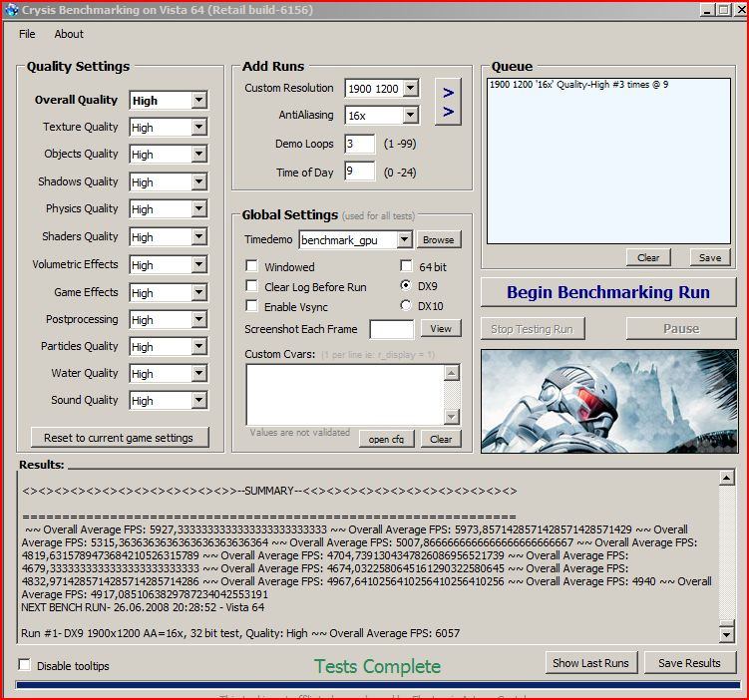Click Results scroll up arrow
Image resolution: width=749 pixels, height=700 pixels.
click(726, 478)
